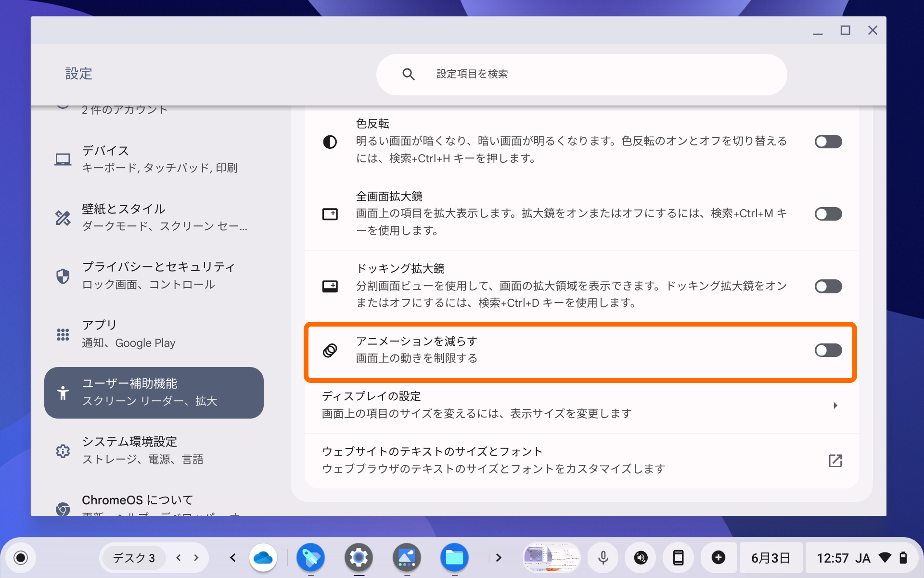
Task: Click the desk navigation left arrow
Action: click(x=178, y=557)
